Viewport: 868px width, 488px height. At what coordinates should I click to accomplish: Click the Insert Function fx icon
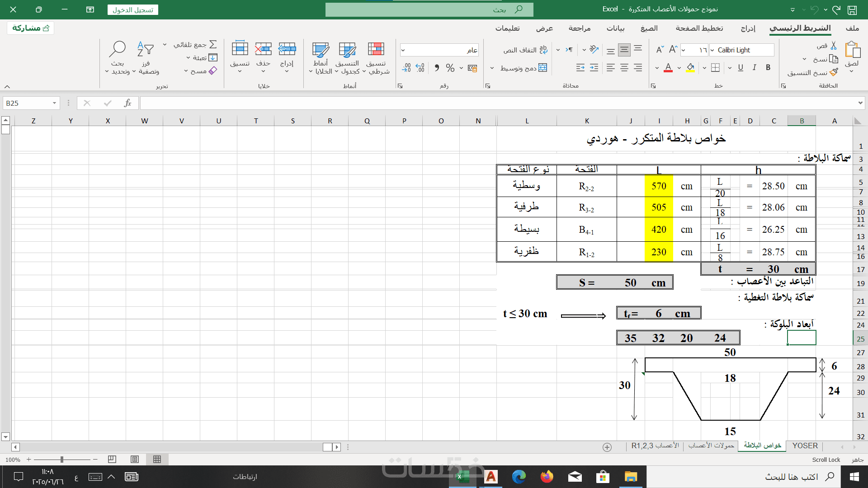click(127, 103)
